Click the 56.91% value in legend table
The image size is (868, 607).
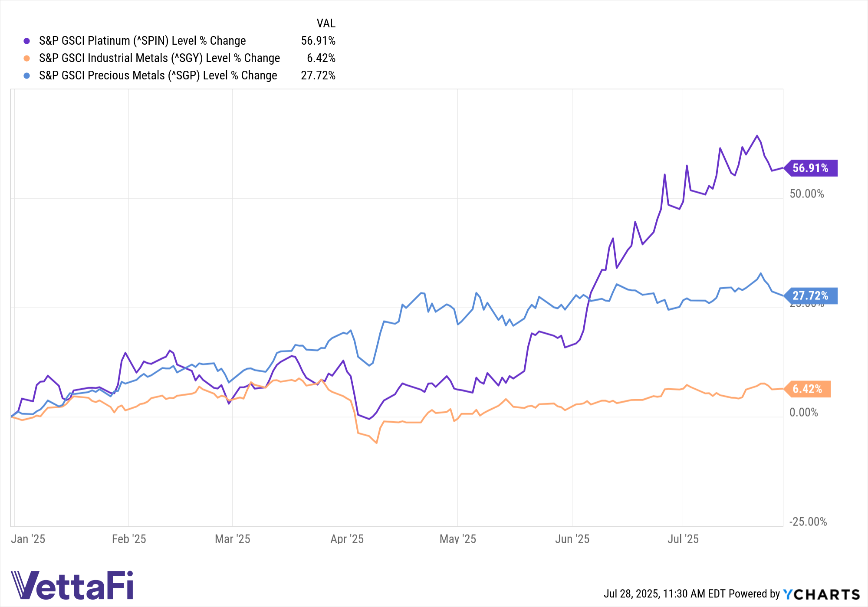pos(318,41)
